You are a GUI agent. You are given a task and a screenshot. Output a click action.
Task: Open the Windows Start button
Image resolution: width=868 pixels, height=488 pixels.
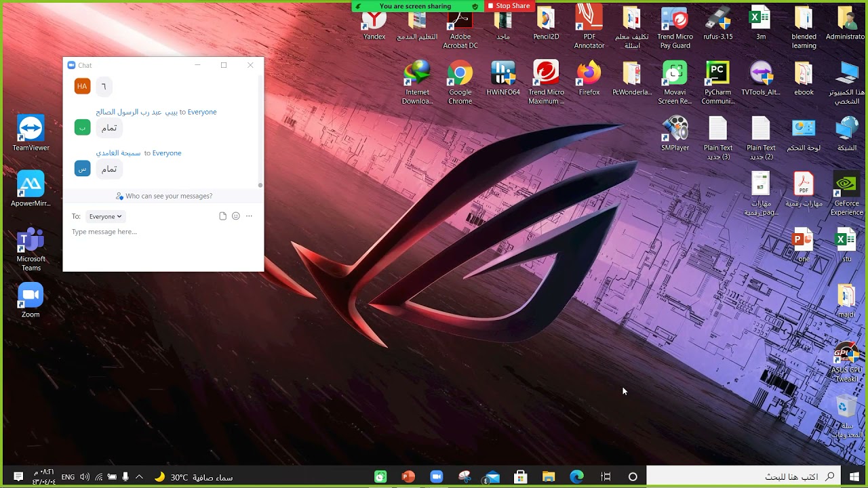[x=854, y=476]
